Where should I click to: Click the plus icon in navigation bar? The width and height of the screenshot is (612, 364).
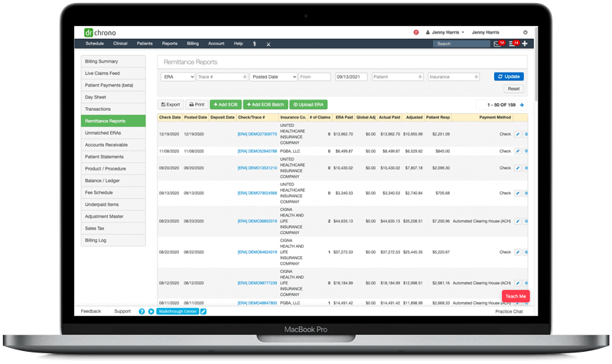click(x=525, y=44)
